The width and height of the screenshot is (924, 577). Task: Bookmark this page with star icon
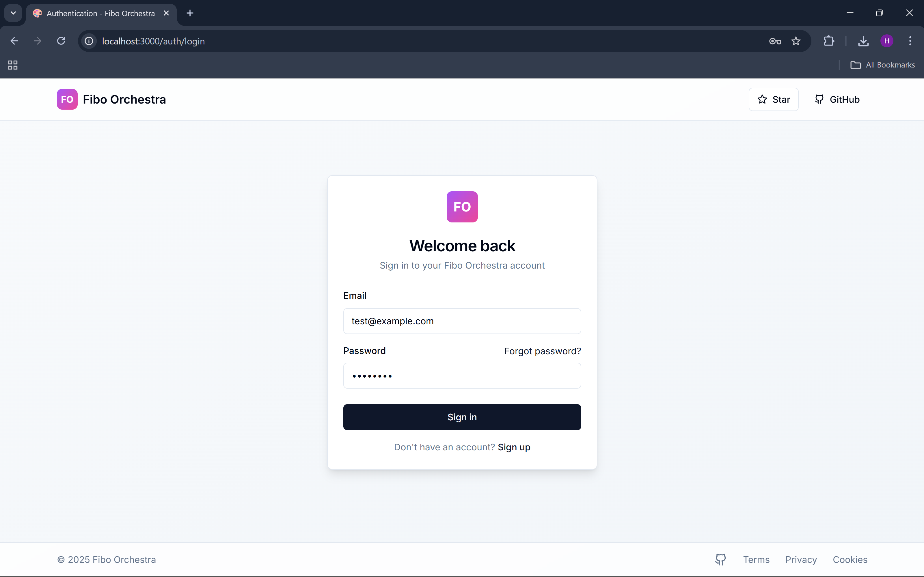point(796,41)
